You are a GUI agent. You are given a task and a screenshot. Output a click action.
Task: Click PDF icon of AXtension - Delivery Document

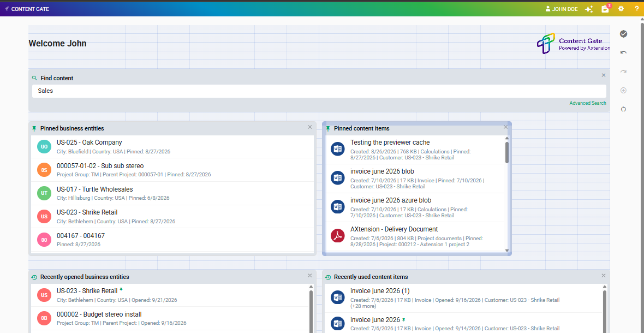338,236
